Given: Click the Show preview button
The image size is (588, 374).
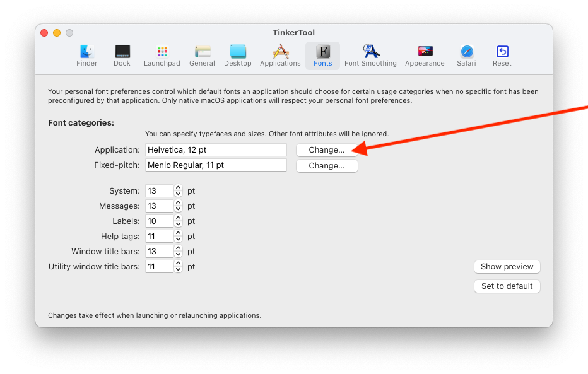Looking at the screenshot, I should click(x=507, y=266).
